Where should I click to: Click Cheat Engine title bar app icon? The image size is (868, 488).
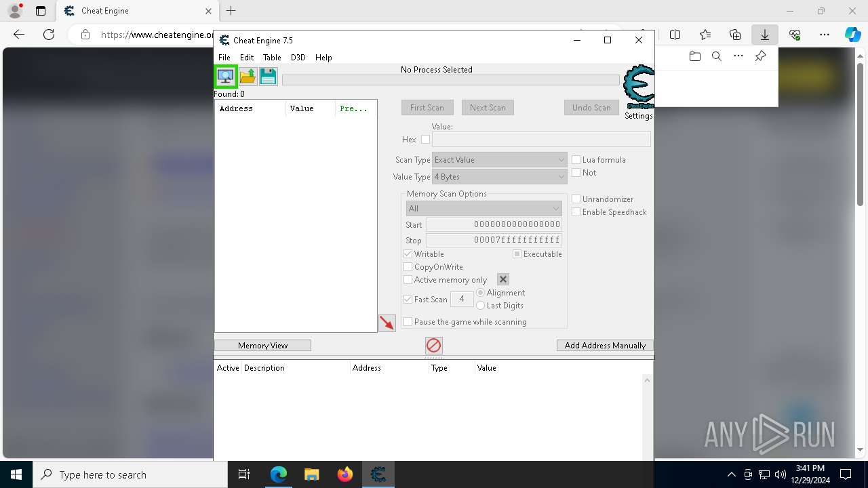pos(224,40)
